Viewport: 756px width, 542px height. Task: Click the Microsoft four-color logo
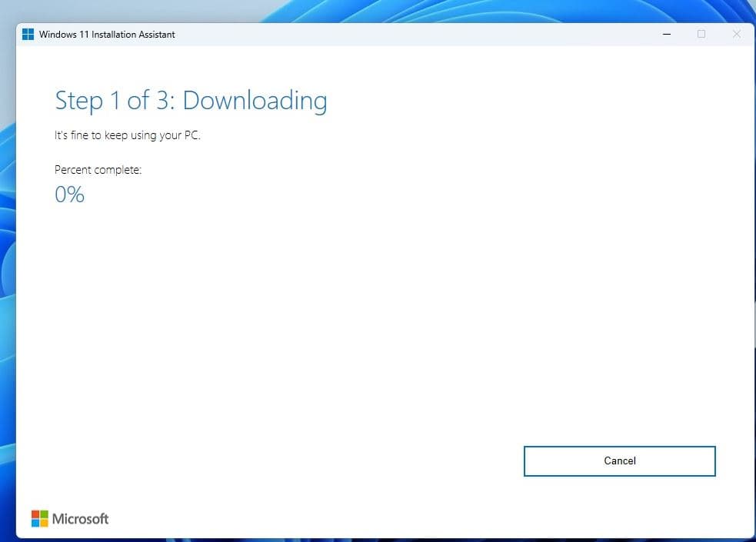(x=39, y=519)
